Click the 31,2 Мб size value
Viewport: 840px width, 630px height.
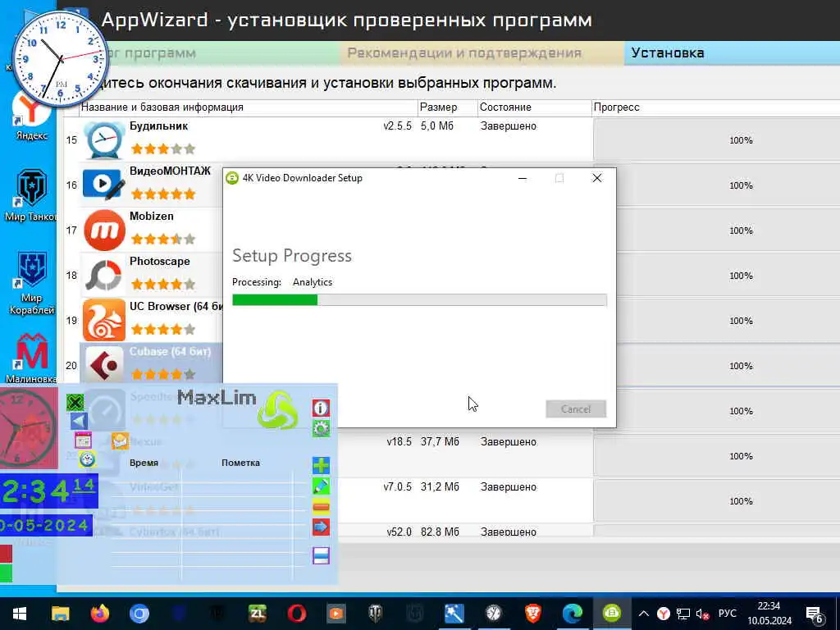(x=440, y=487)
